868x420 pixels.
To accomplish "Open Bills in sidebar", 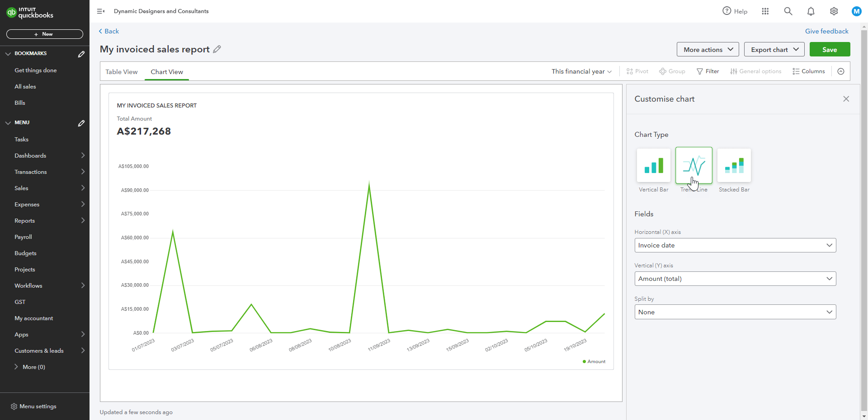I will pos(20,103).
